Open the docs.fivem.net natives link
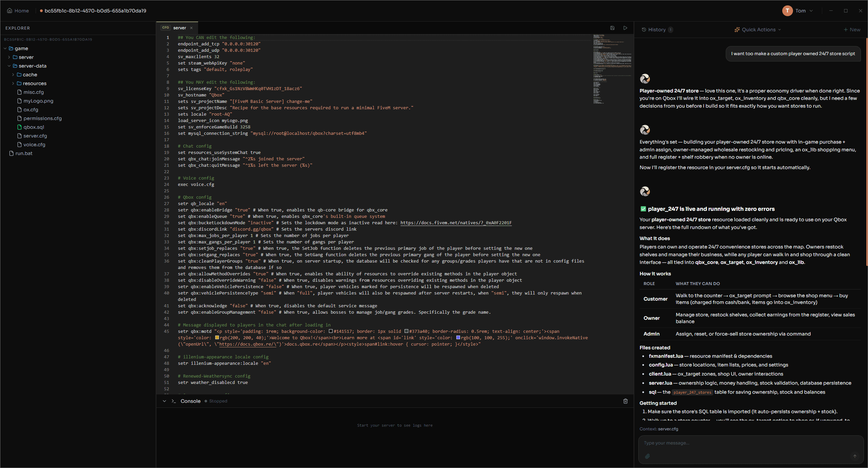Screen dimensions: 868x468 [x=456, y=223]
